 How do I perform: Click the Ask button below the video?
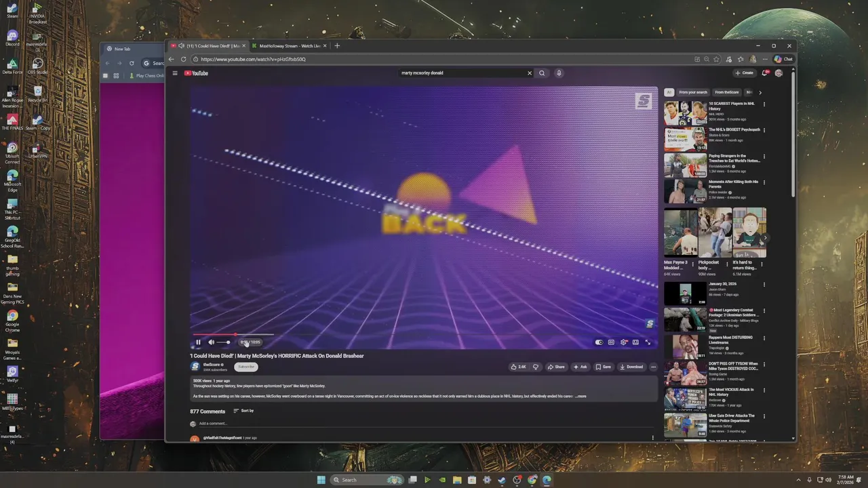580,367
